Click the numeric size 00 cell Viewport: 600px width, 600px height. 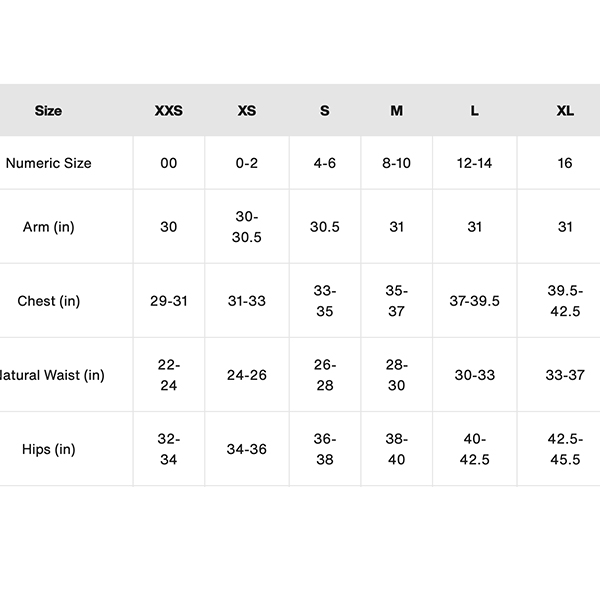pos(168,163)
